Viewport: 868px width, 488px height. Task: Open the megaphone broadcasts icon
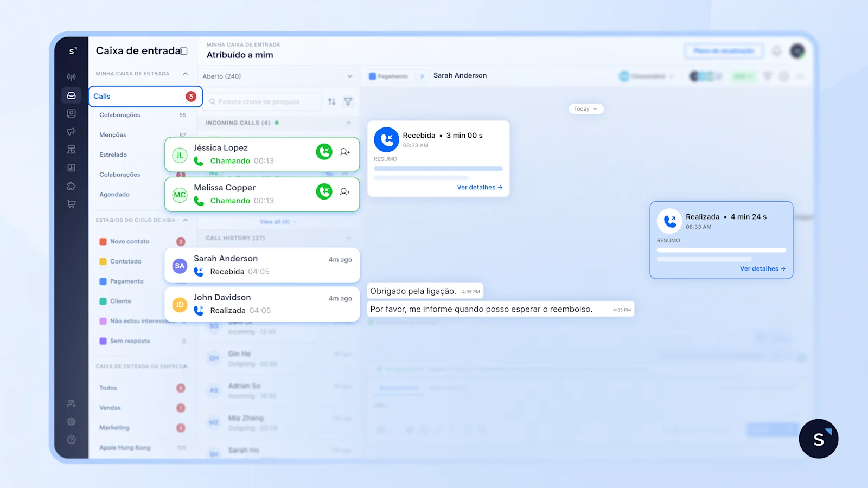point(71,131)
